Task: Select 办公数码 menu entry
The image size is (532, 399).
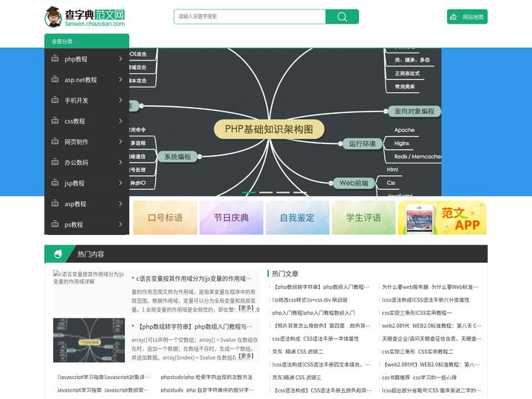Action: click(86, 163)
